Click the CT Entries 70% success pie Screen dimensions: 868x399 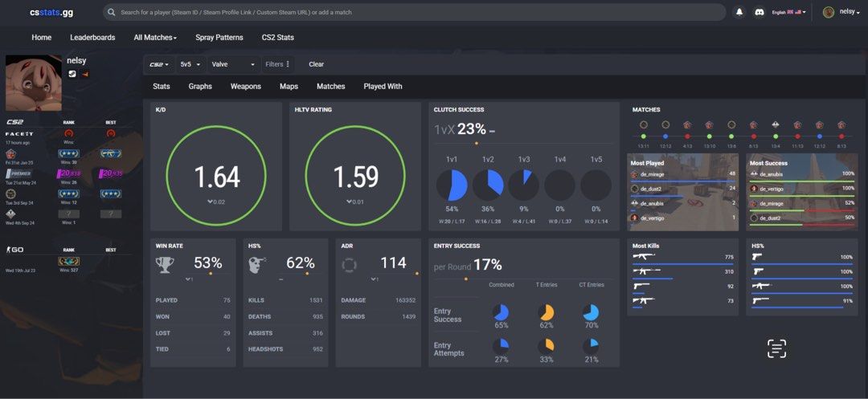click(x=591, y=312)
